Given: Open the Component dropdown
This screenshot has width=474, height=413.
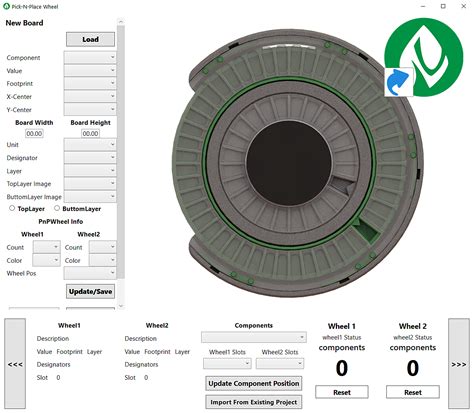Looking at the screenshot, I should pyautogui.click(x=90, y=57).
